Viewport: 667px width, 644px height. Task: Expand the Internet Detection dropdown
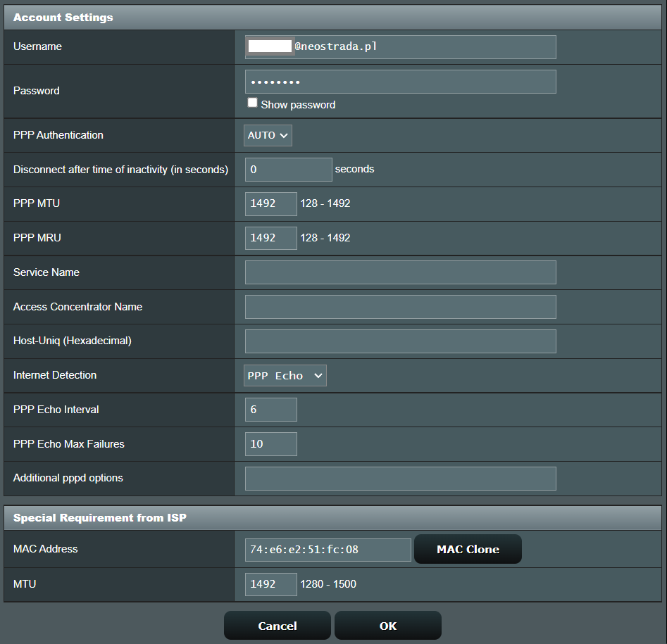point(285,376)
